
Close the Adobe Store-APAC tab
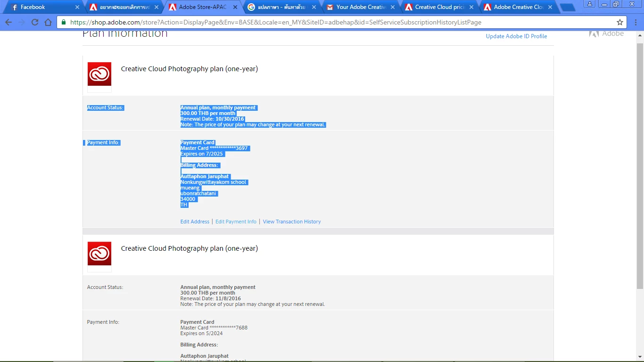pyautogui.click(x=235, y=7)
